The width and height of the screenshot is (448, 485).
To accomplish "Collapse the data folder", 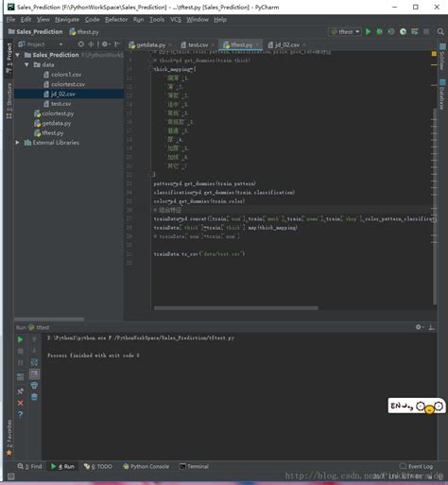I will (x=26, y=64).
